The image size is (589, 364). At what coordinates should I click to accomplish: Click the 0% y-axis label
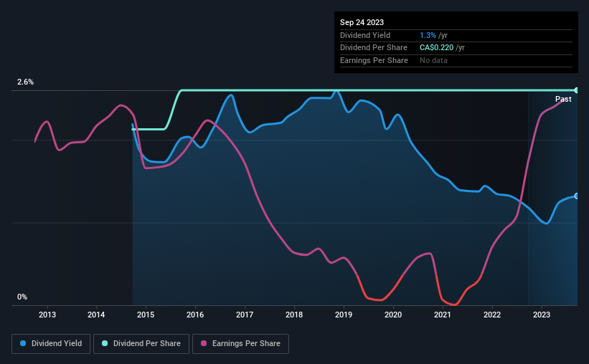click(22, 297)
